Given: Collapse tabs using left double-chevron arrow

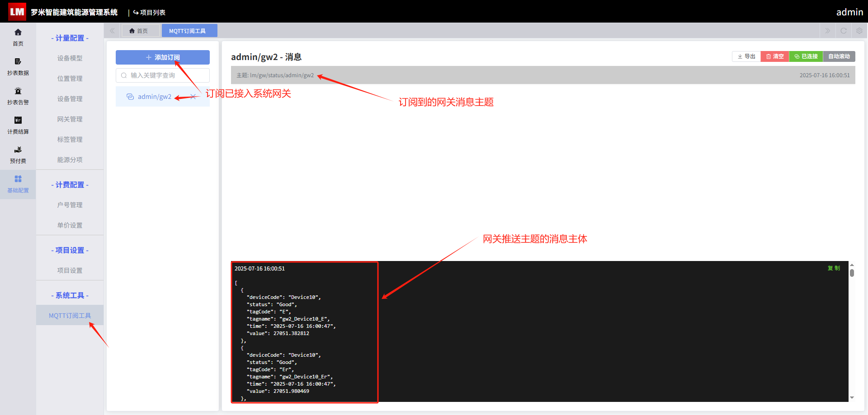Looking at the screenshot, I should (x=112, y=31).
